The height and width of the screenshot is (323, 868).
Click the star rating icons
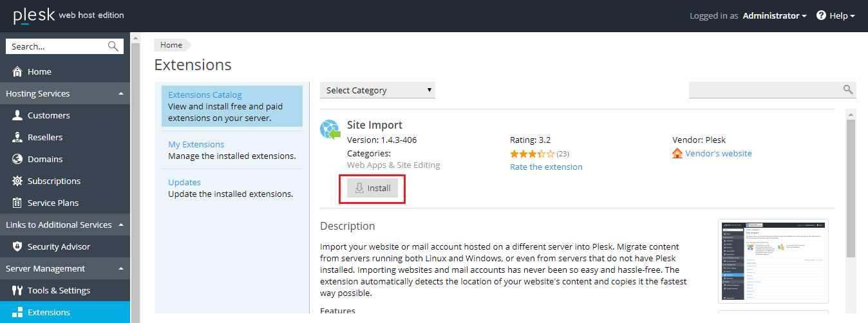pos(532,154)
